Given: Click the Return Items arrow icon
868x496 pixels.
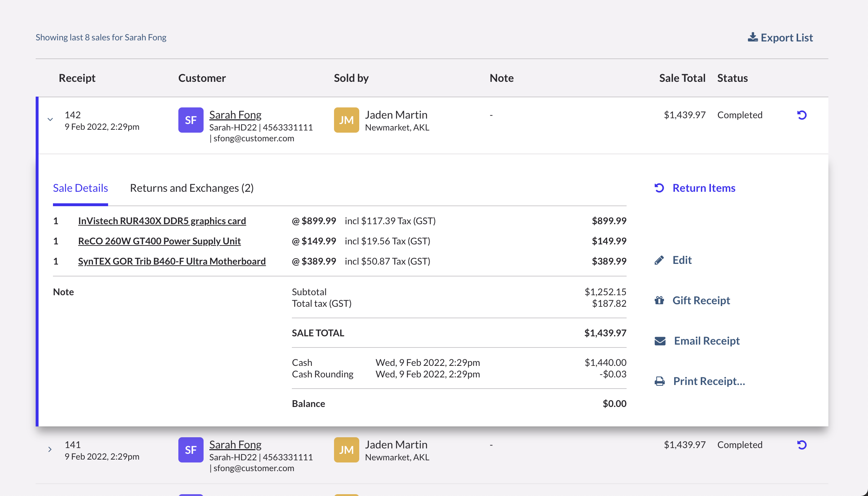Looking at the screenshot, I should pyautogui.click(x=659, y=188).
